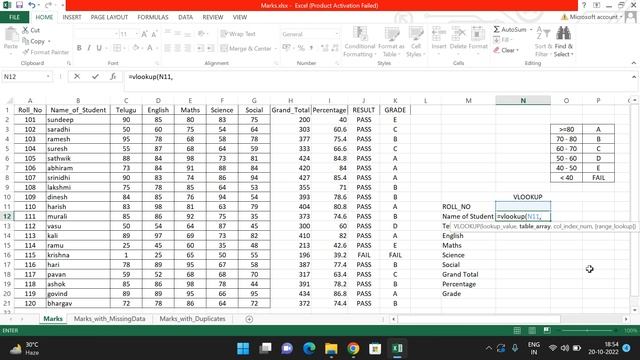Collapse the ribbon with the arrow
This screenshot has width=640, height=360.
click(633, 63)
